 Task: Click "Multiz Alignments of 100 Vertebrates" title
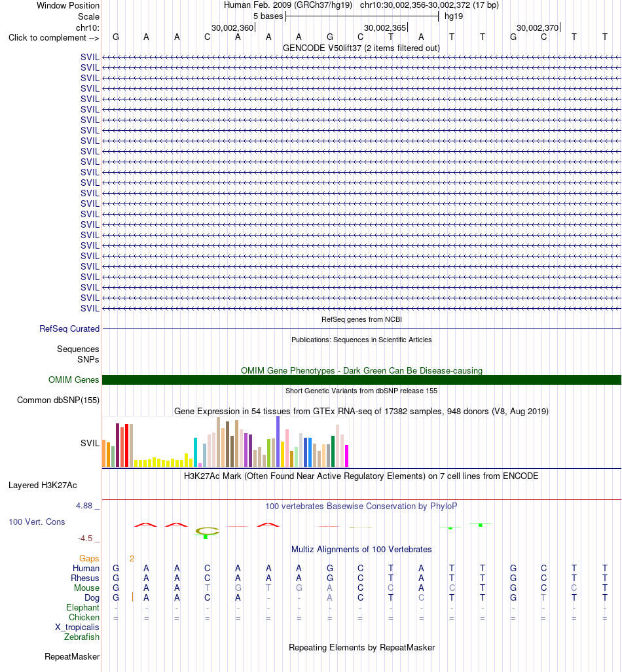click(361, 549)
